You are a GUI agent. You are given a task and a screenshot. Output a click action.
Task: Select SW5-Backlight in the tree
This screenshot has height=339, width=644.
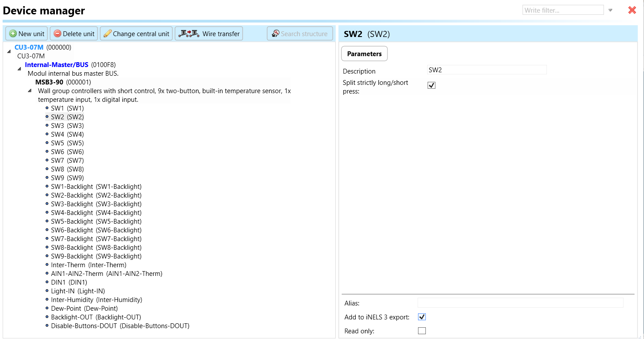pyautogui.click(x=96, y=221)
